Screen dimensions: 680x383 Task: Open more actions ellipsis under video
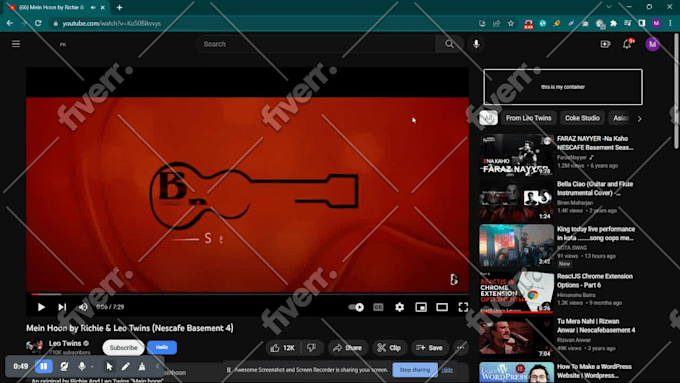tap(461, 348)
